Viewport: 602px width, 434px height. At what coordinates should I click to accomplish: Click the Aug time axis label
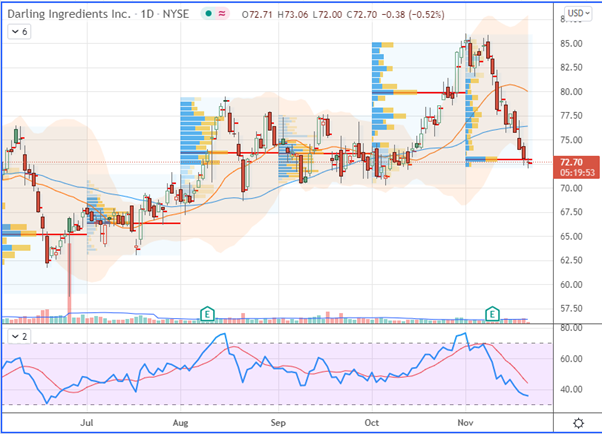point(180,423)
